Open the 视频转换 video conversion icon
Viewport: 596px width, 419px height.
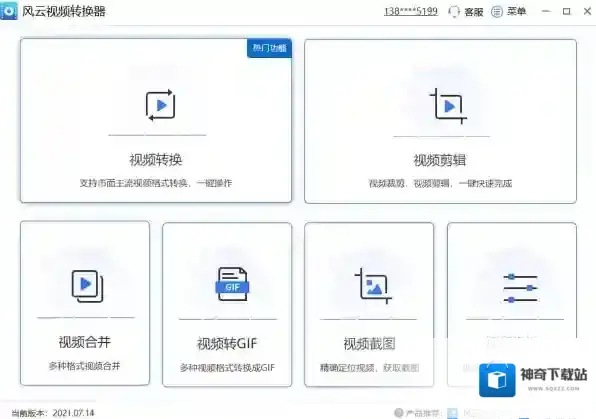tap(160, 105)
